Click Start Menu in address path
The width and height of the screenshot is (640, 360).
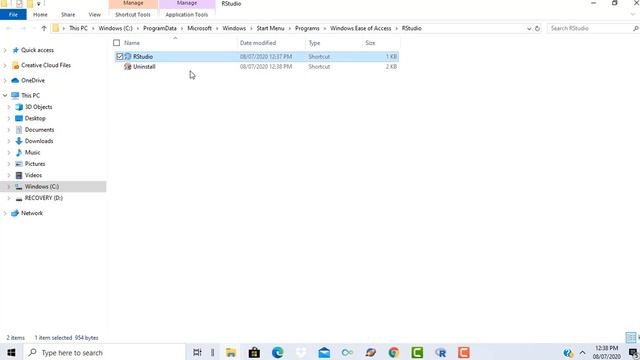click(270, 28)
